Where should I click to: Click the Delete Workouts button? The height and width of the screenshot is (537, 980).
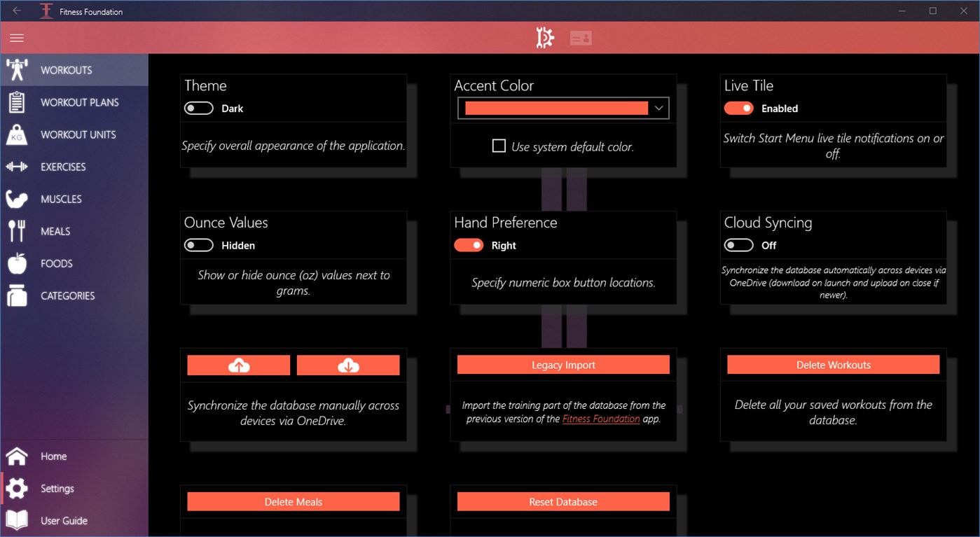tap(833, 364)
